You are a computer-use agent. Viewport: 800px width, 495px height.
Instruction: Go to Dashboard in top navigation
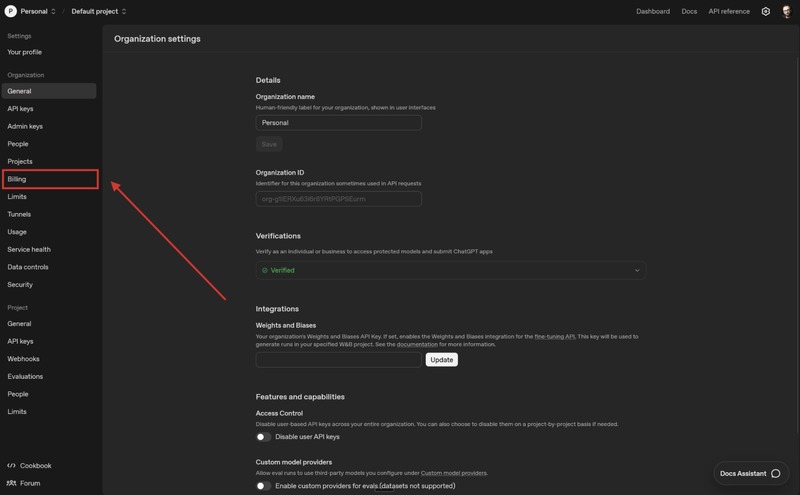point(653,11)
